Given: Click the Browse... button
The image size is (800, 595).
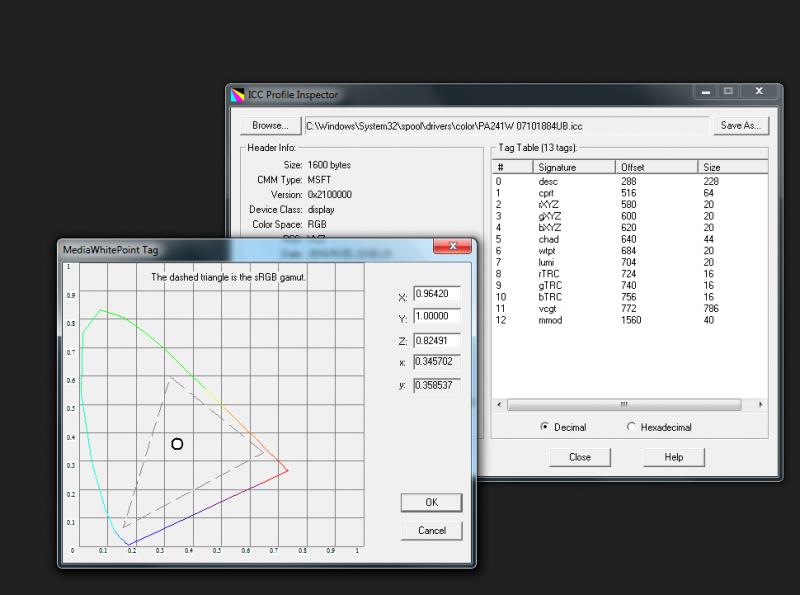Looking at the screenshot, I should (x=270, y=126).
